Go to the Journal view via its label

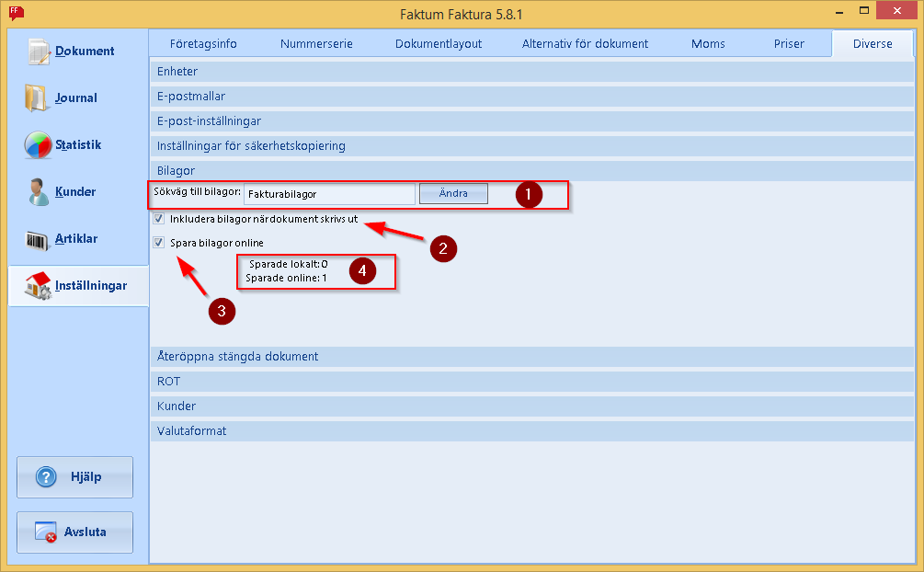point(76,97)
